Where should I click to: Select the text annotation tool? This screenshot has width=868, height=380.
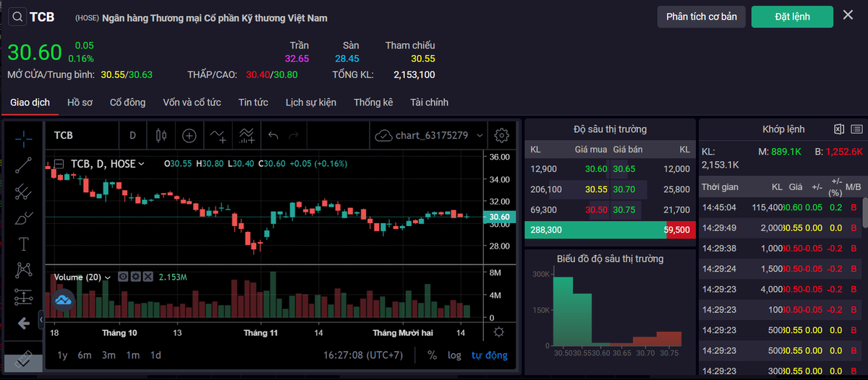[x=23, y=244]
